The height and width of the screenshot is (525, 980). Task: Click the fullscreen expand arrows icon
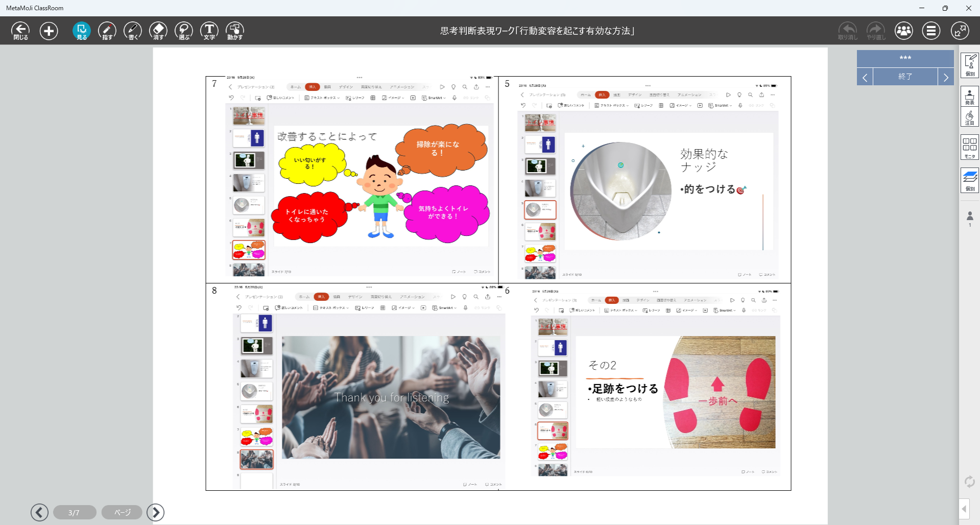[x=960, y=31]
